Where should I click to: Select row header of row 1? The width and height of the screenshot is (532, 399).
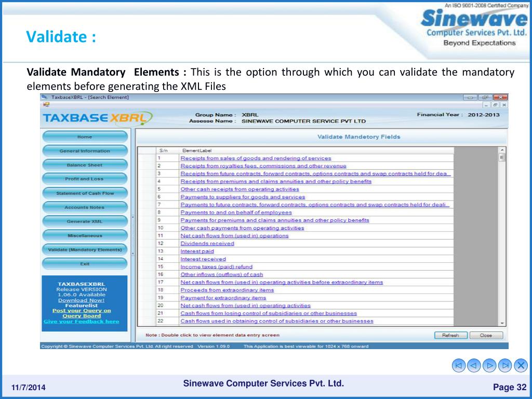tap(147, 158)
